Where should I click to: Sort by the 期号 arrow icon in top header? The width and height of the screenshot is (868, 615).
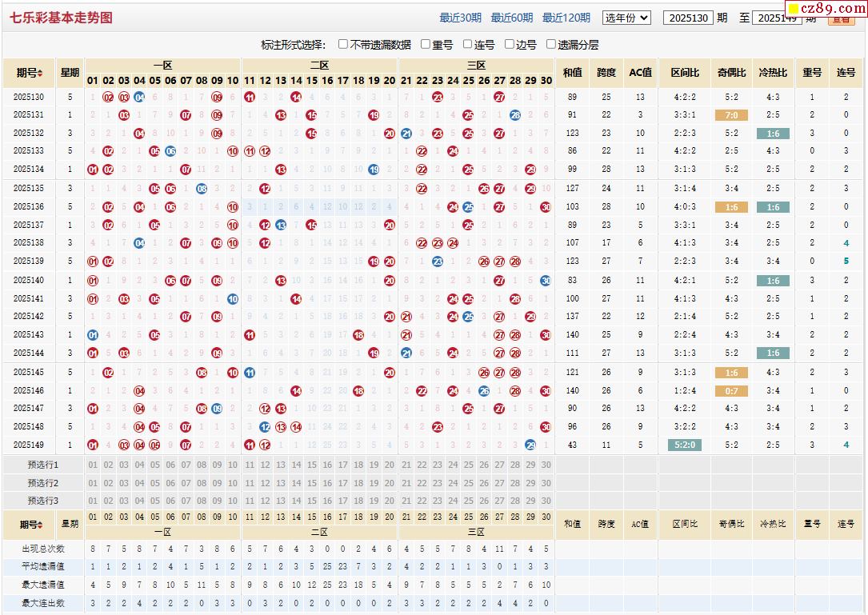click(40, 74)
